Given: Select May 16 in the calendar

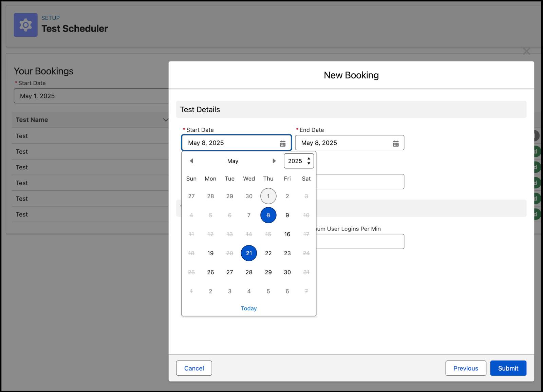Looking at the screenshot, I should [287, 234].
